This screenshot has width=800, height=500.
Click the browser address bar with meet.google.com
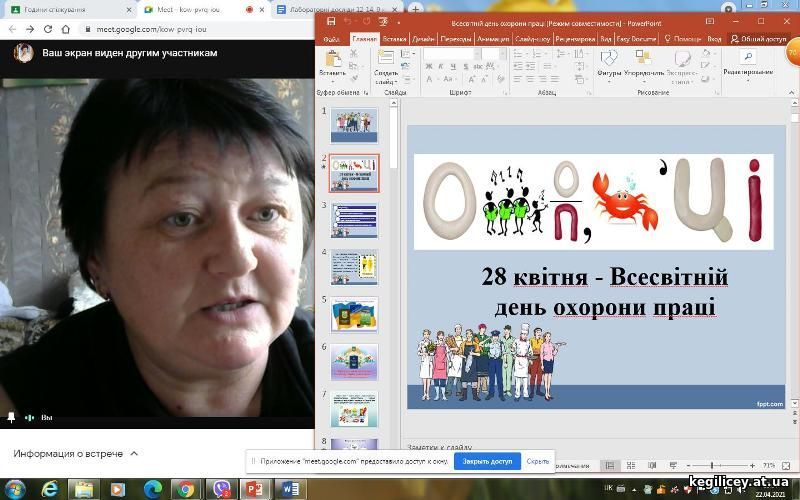point(196,29)
